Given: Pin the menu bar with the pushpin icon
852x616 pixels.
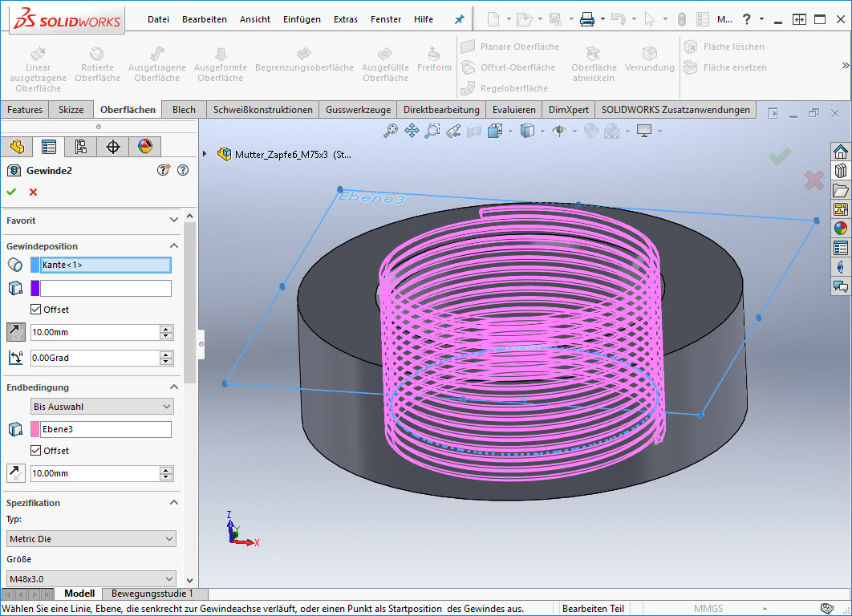Looking at the screenshot, I should [x=460, y=19].
